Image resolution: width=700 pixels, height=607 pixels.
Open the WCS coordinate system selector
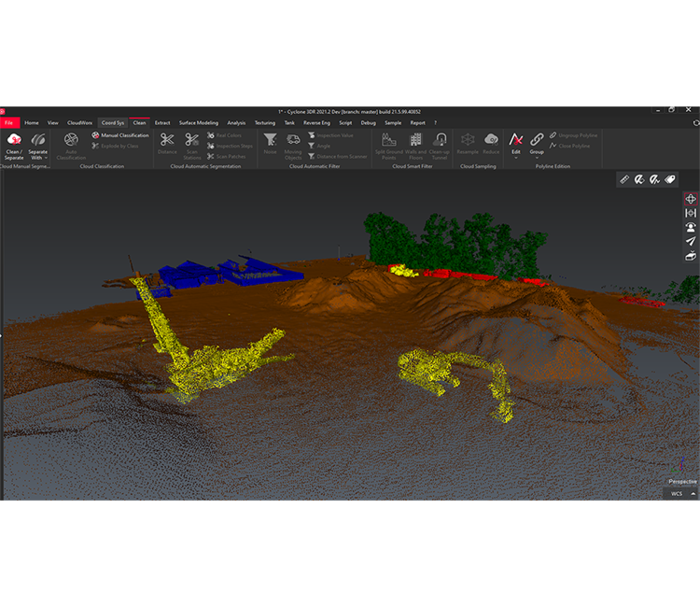681,494
